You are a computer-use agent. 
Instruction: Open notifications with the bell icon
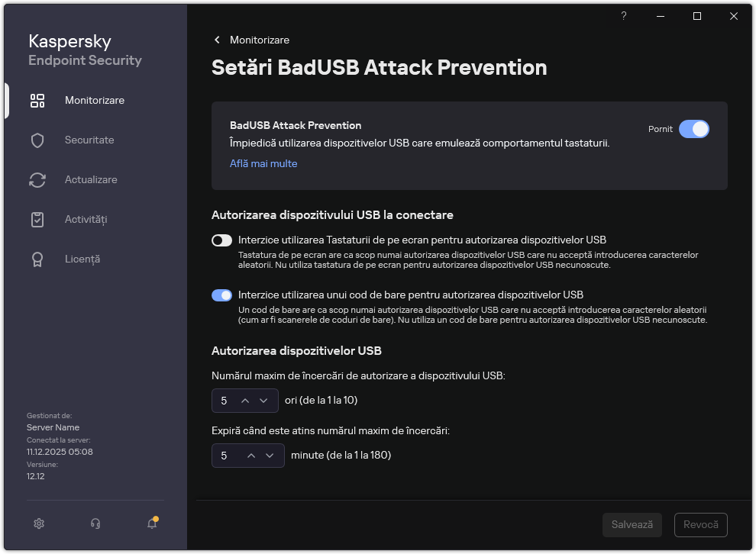click(x=152, y=523)
